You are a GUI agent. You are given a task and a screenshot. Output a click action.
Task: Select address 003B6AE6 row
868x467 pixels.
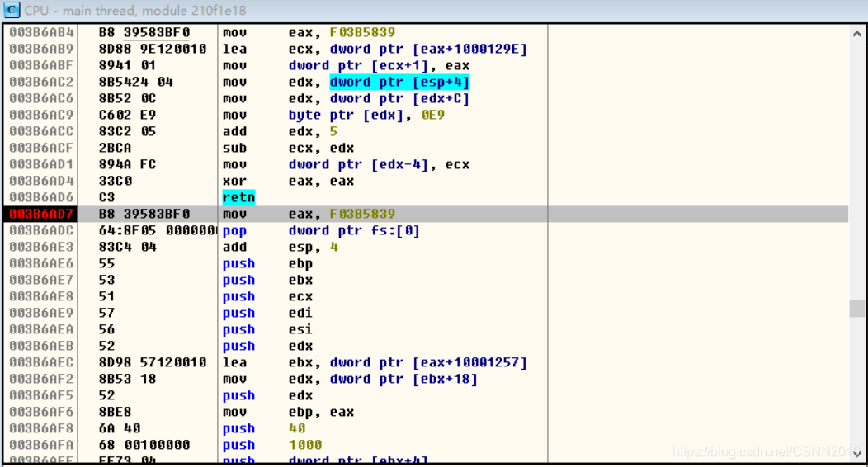[x=425, y=264]
